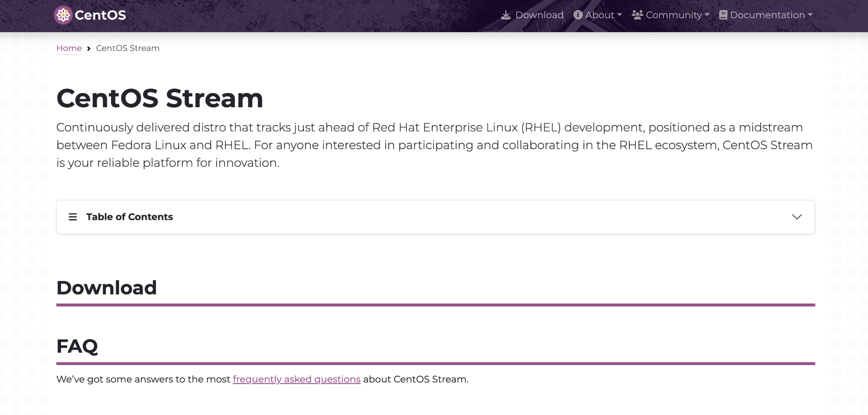868x415 pixels.
Task: Open the Documentation menu label
Action: pos(767,15)
